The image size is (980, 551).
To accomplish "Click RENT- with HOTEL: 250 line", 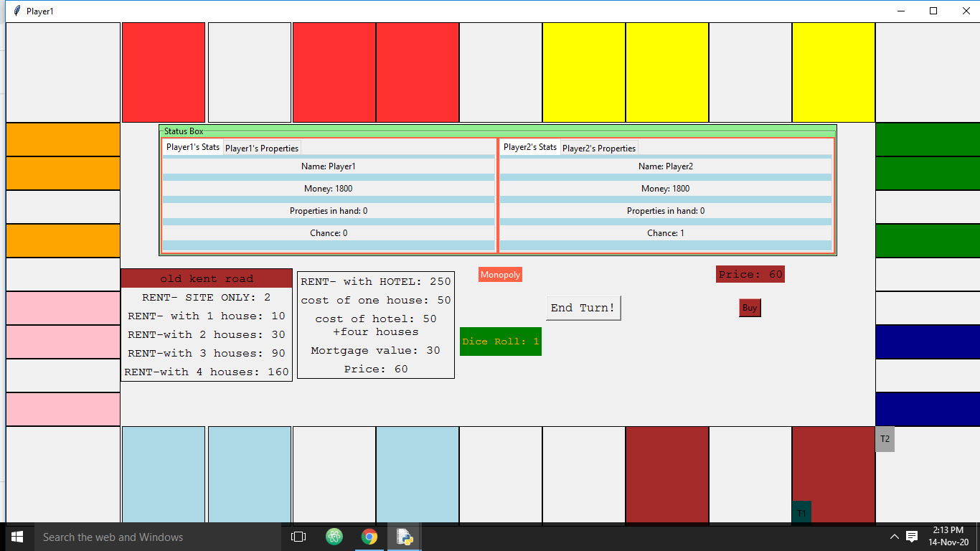I will pyautogui.click(x=376, y=281).
